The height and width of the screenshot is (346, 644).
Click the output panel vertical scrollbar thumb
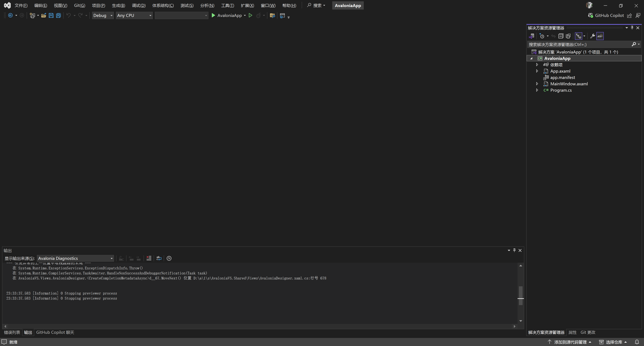pos(521,296)
